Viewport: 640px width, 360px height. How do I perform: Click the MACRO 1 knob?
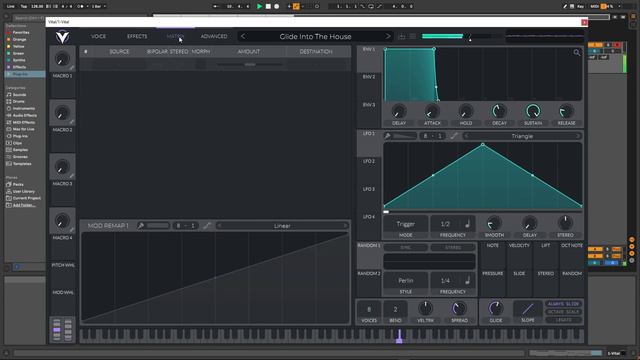click(62, 59)
